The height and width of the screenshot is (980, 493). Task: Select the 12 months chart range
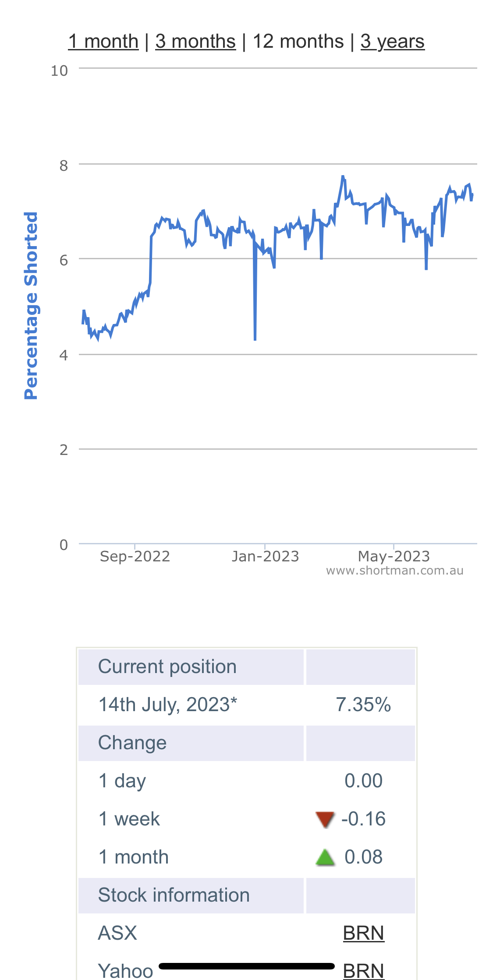pos(298,42)
